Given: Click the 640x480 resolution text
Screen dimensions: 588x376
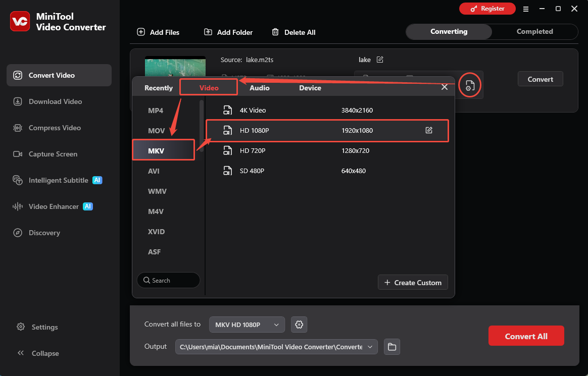Looking at the screenshot, I should (x=353, y=171).
